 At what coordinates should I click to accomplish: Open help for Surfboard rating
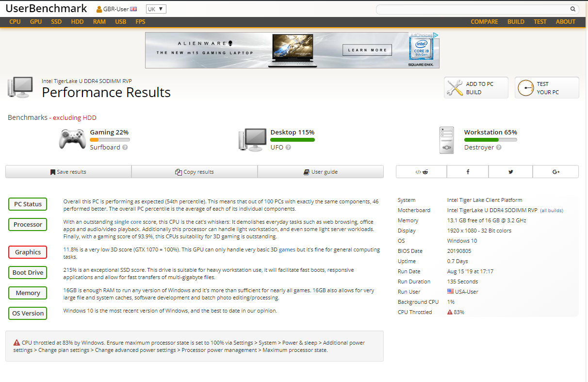[125, 147]
